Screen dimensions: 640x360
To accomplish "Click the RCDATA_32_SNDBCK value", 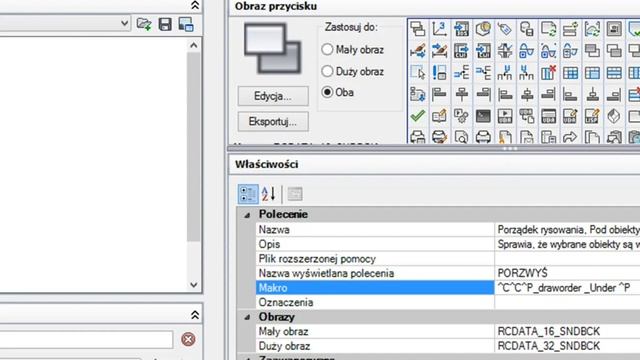I will coord(549,346).
